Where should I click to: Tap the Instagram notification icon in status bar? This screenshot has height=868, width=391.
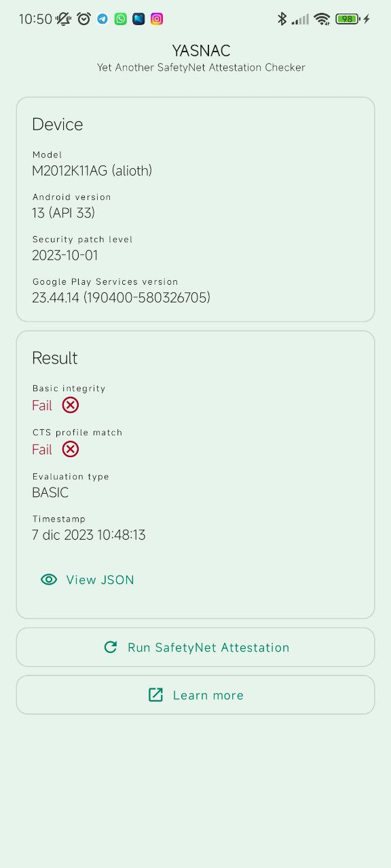coord(157,19)
